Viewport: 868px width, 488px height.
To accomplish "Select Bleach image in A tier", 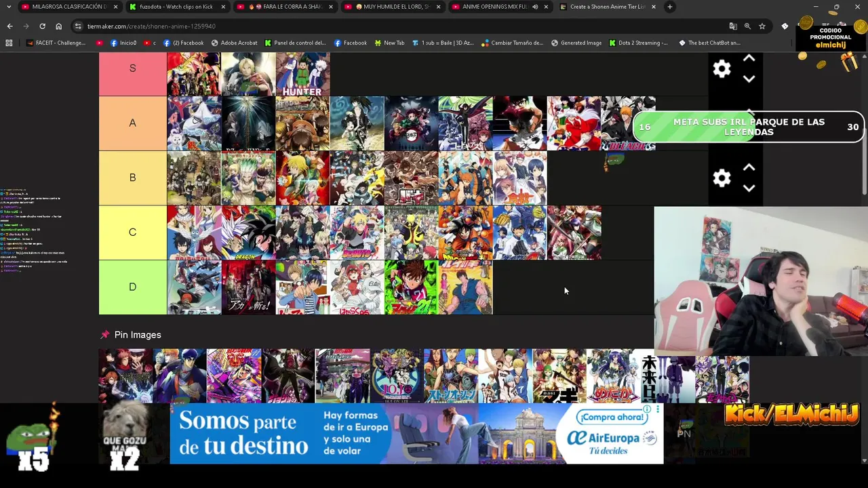I will click(x=628, y=123).
